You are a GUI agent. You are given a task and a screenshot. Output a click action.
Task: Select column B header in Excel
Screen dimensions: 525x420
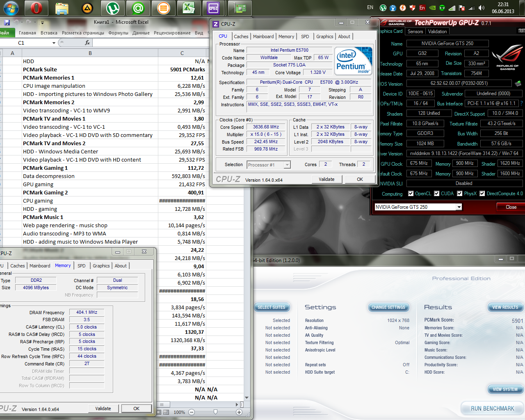point(90,53)
